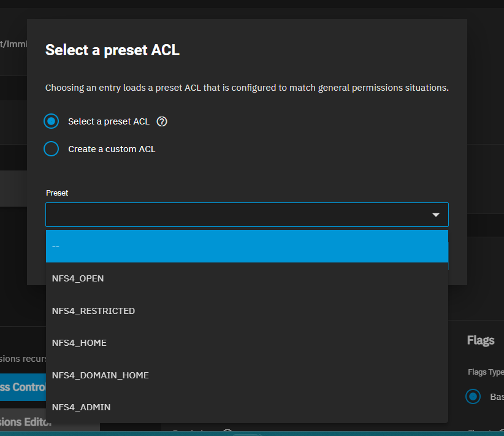Viewport: 504px width, 436px height.
Task: Click the Preset dropdown arrow
Action: point(436,215)
